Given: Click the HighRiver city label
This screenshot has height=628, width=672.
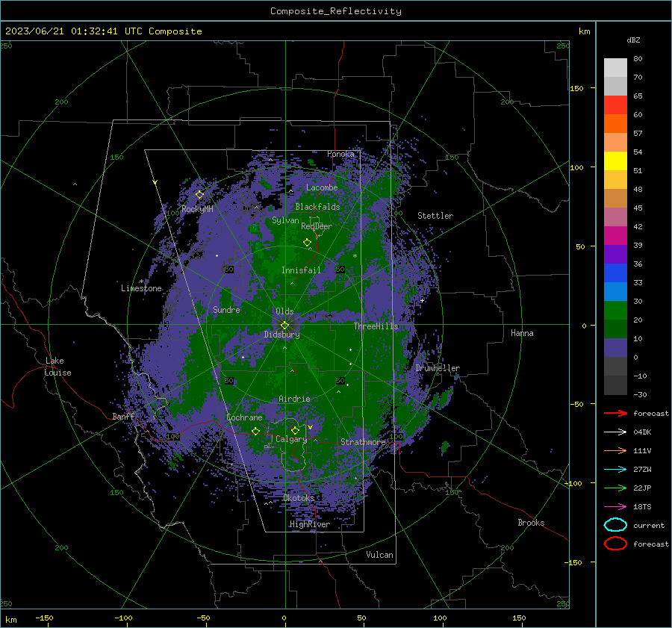Looking at the screenshot, I should 310,524.
